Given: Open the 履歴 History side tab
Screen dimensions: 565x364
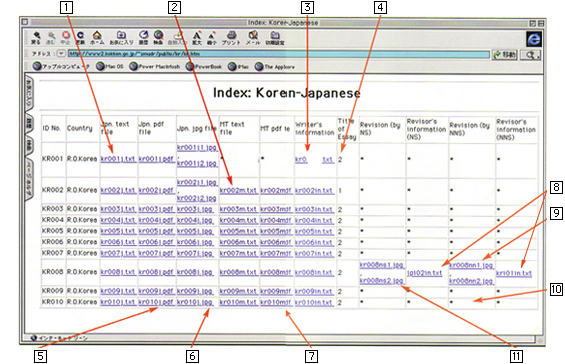Looking at the screenshot, I should coord(29,124).
